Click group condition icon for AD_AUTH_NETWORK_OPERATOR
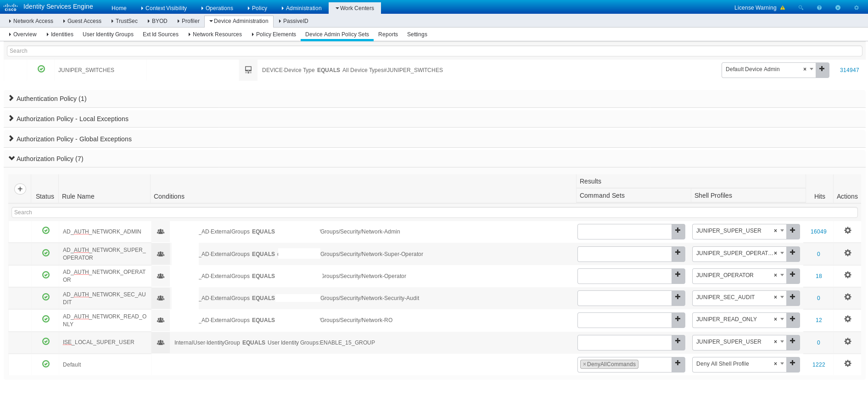This screenshot has width=868, height=395. tap(161, 276)
